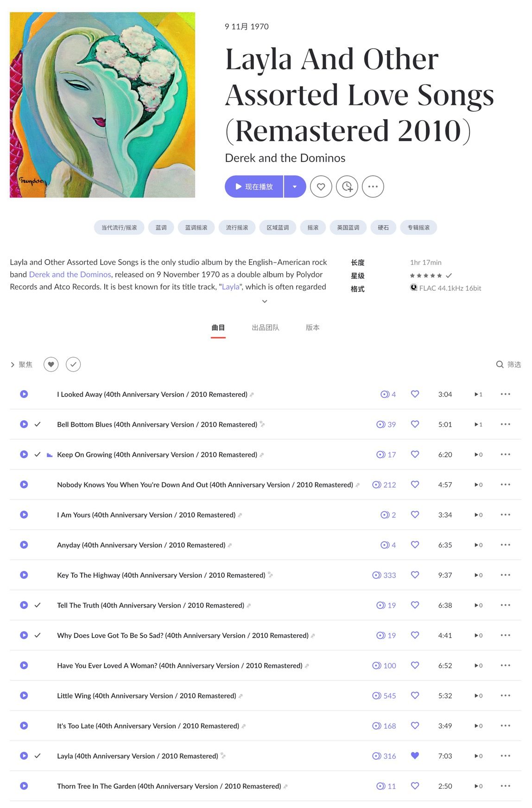The width and height of the screenshot is (532, 808).
Task: Toggle the favorites-only heart filter above tracks
Action: click(x=51, y=365)
